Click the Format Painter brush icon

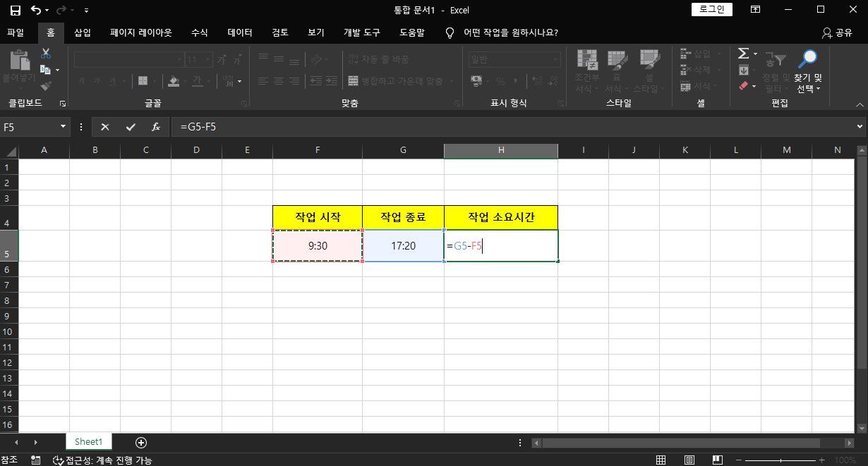[x=46, y=86]
